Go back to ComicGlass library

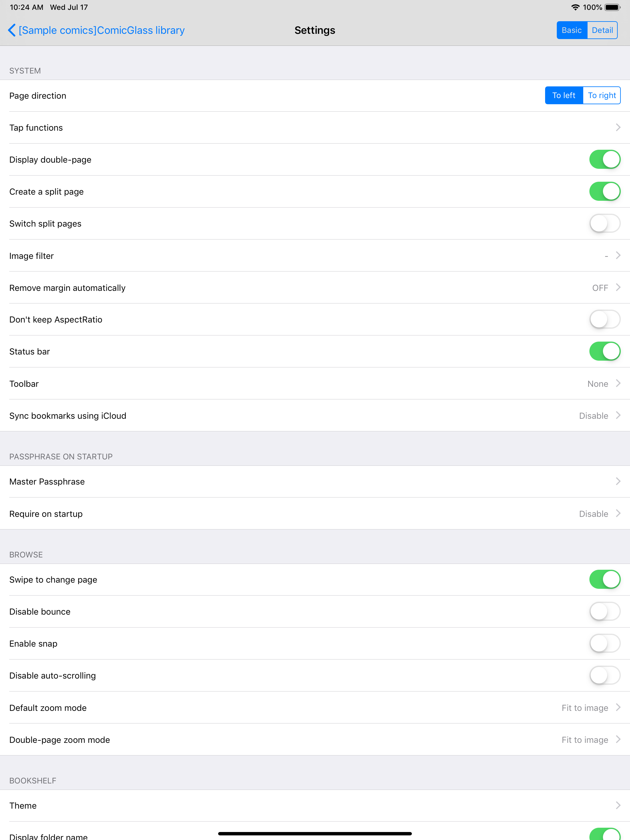point(102,30)
